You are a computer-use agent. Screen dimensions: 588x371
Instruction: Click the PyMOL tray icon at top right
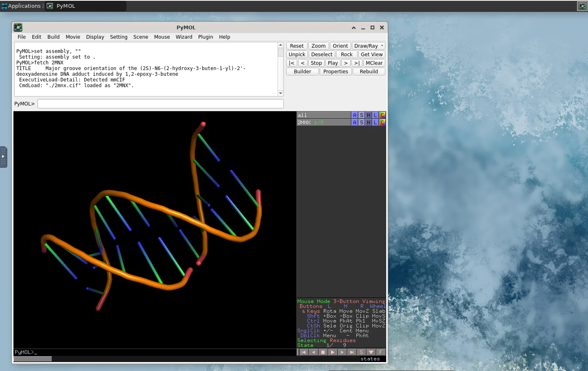click(582, 6)
